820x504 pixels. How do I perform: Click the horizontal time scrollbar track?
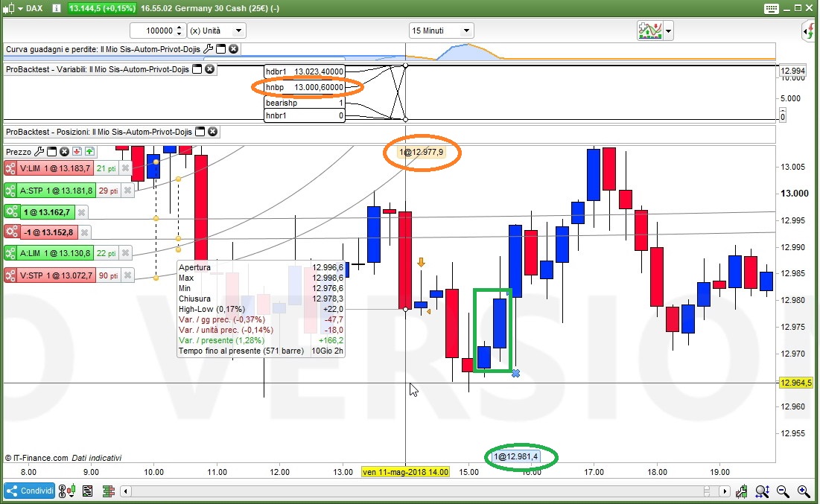(413, 491)
